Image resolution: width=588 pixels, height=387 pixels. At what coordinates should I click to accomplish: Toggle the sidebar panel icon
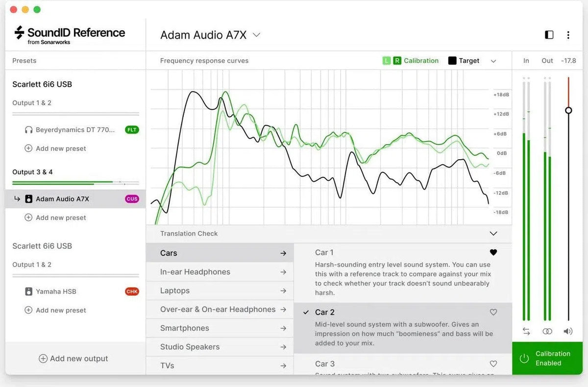pos(549,35)
